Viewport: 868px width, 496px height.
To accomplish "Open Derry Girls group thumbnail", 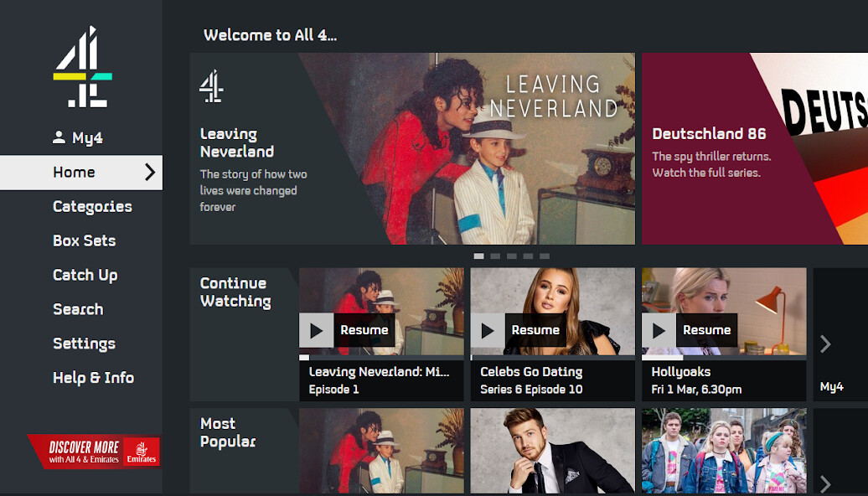I will (x=724, y=451).
